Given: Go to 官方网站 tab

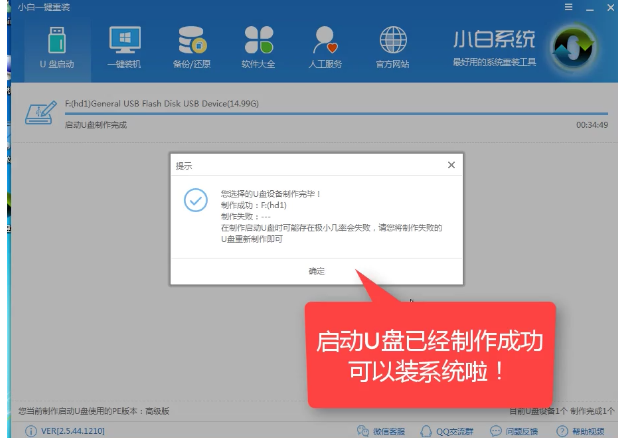Looking at the screenshot, I should point(393,48).
